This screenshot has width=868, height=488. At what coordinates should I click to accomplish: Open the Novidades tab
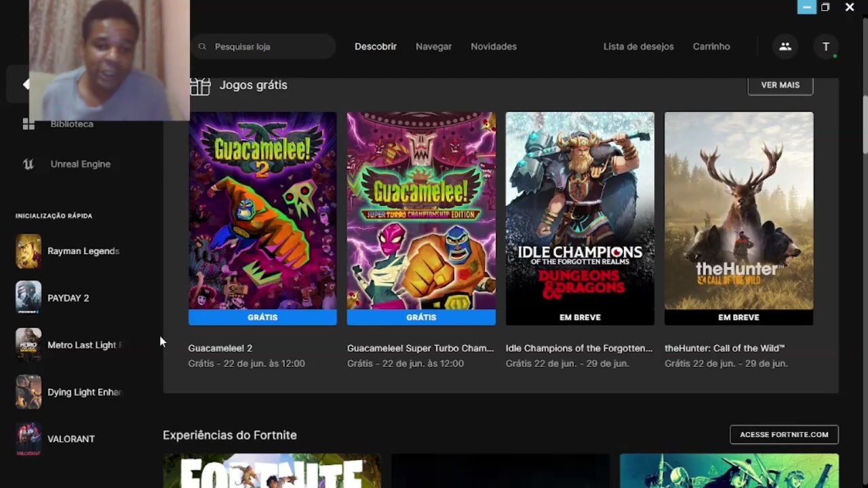(x=493, y=46)
